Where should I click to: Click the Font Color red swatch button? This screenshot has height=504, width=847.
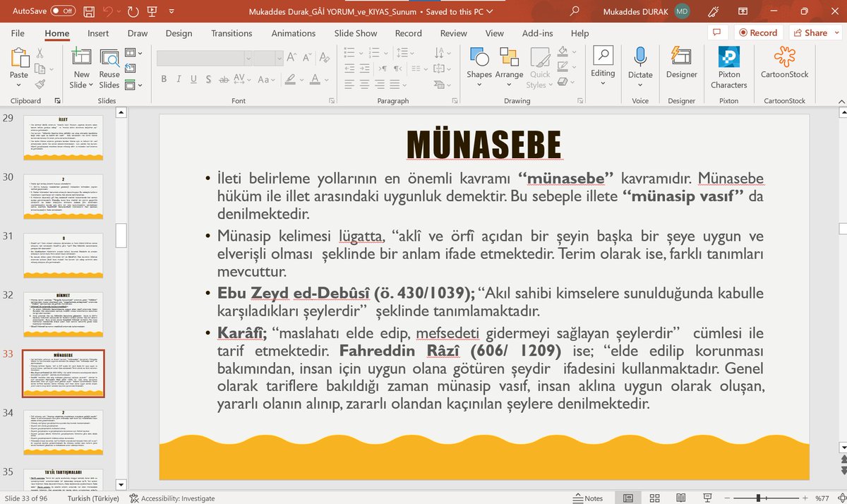(x=316, y=79)
